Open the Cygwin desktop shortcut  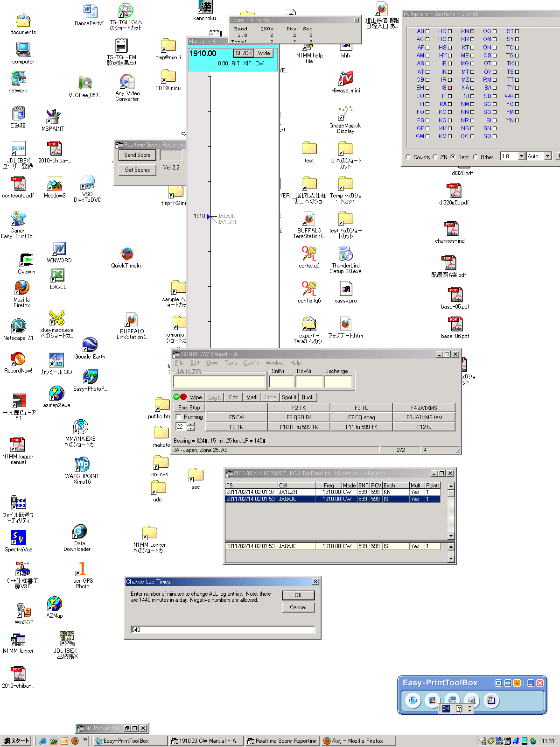26,260
